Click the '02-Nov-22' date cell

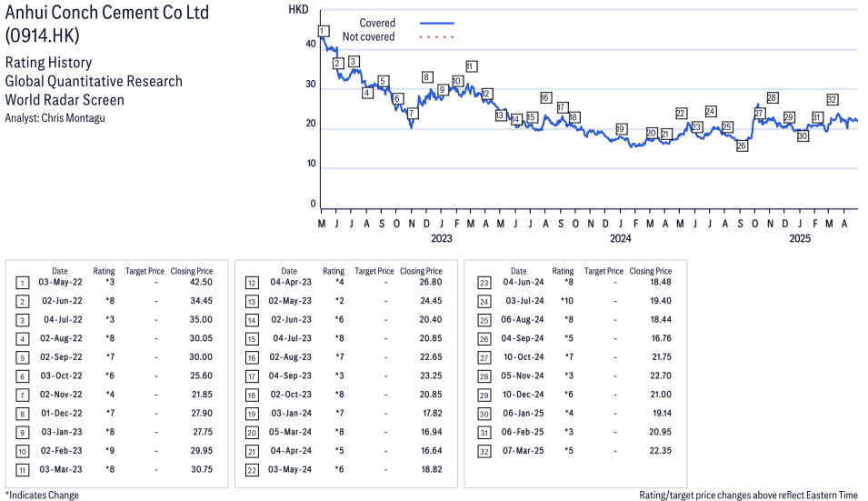(x=61, y=394)
